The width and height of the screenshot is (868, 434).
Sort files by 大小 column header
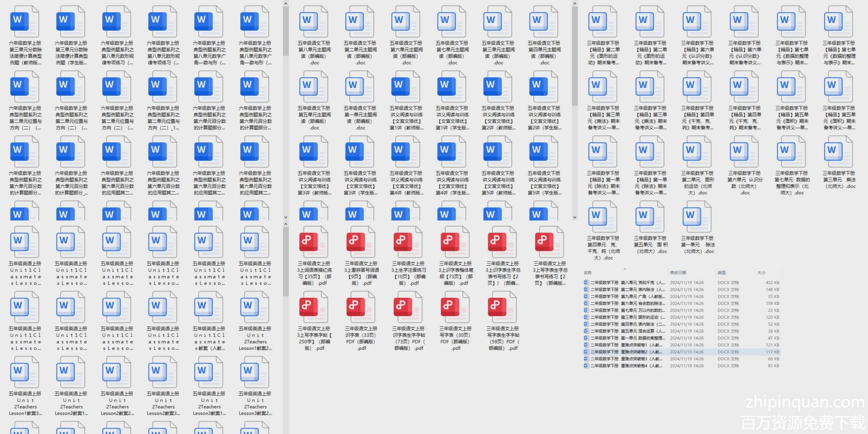click(761, 273)
